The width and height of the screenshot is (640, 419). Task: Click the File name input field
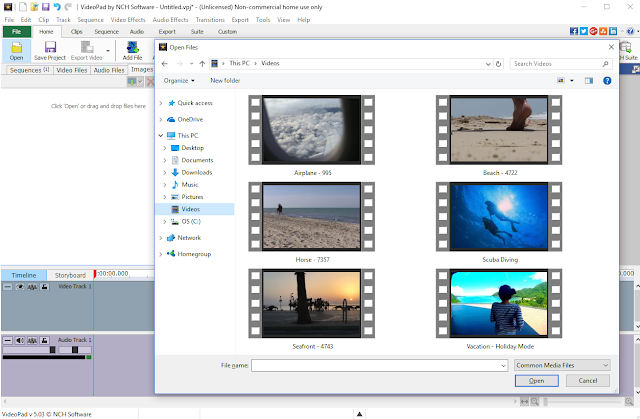click(x=380, y=366)
